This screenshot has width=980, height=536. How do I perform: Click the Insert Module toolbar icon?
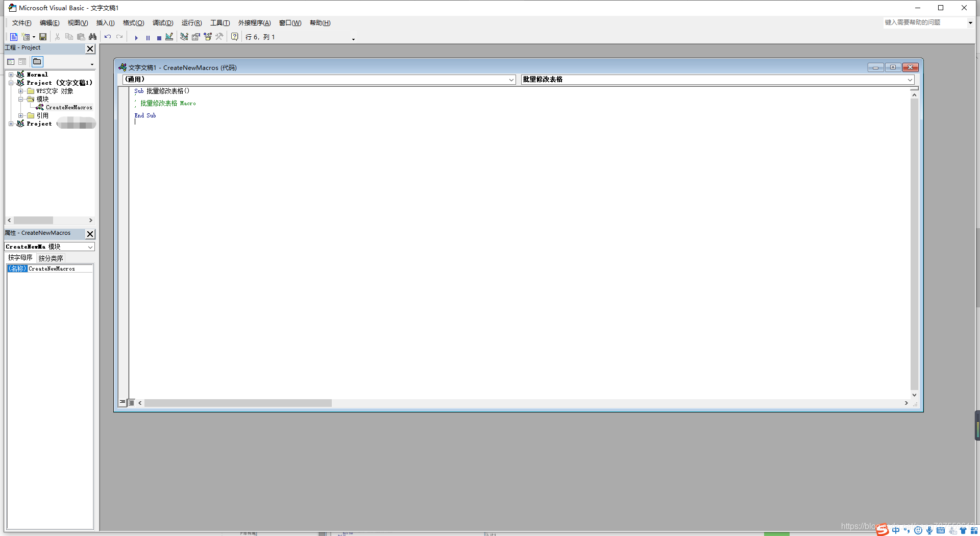point(26,37)
